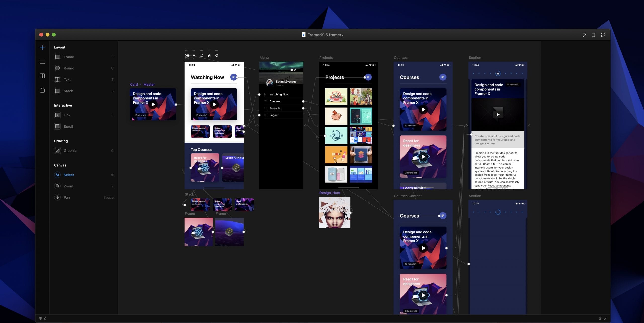
Task: Click the loading spinner in lower Section frame
Action: 498,212
